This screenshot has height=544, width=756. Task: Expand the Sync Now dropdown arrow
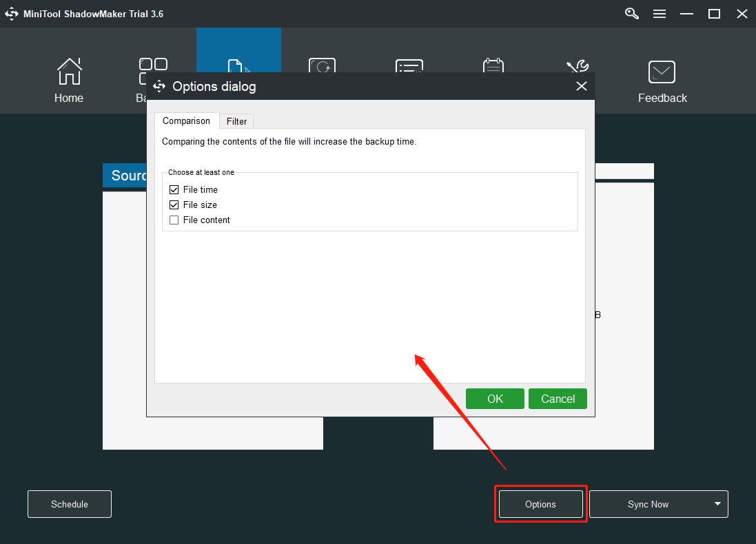point(717,503)
